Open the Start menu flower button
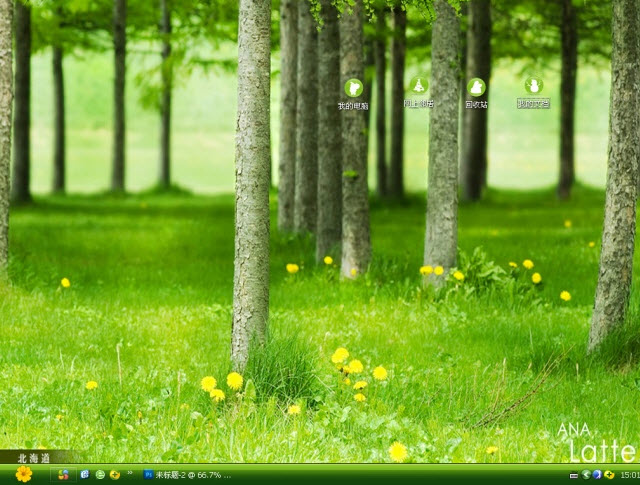The height and width of the screenshot is (485, 640). click(x=24, y=474)
